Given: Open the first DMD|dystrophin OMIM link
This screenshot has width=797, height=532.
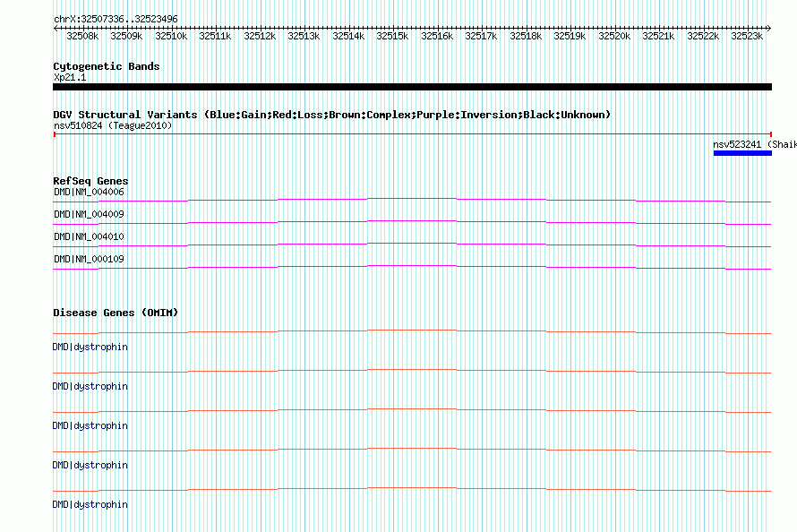Looking at the screenshot, I should point(90,347).
